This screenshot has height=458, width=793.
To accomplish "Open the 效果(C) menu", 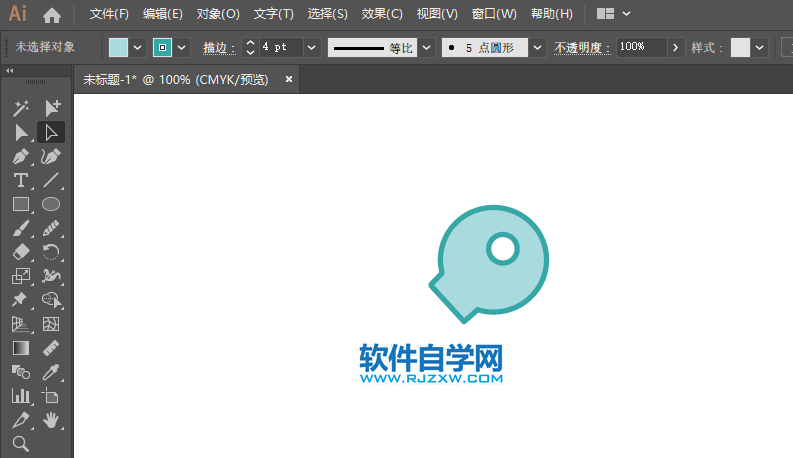I will point(382,14).
